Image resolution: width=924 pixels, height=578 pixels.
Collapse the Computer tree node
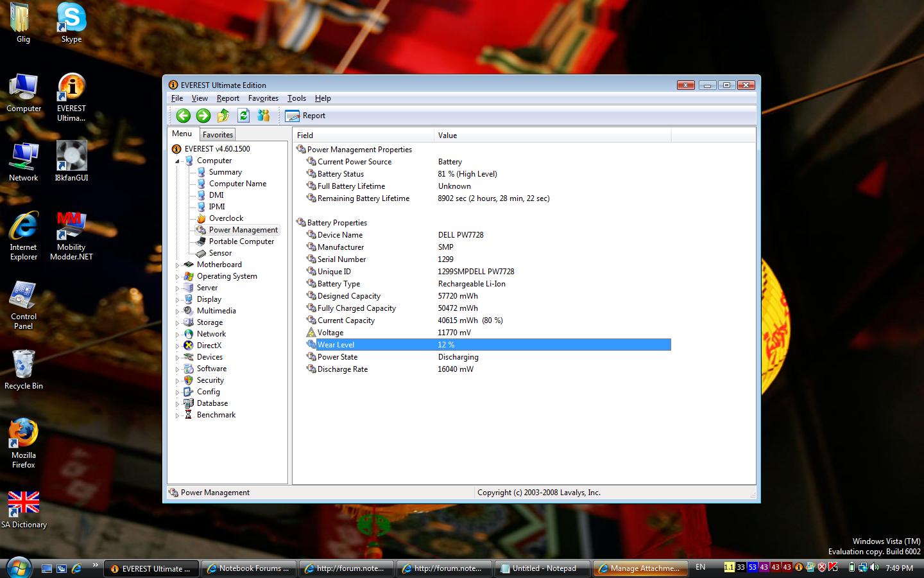tap(178, 161)
